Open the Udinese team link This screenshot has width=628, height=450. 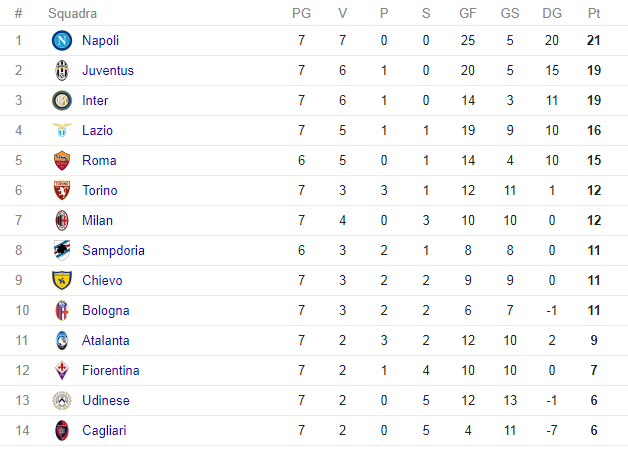coord(106,400)
